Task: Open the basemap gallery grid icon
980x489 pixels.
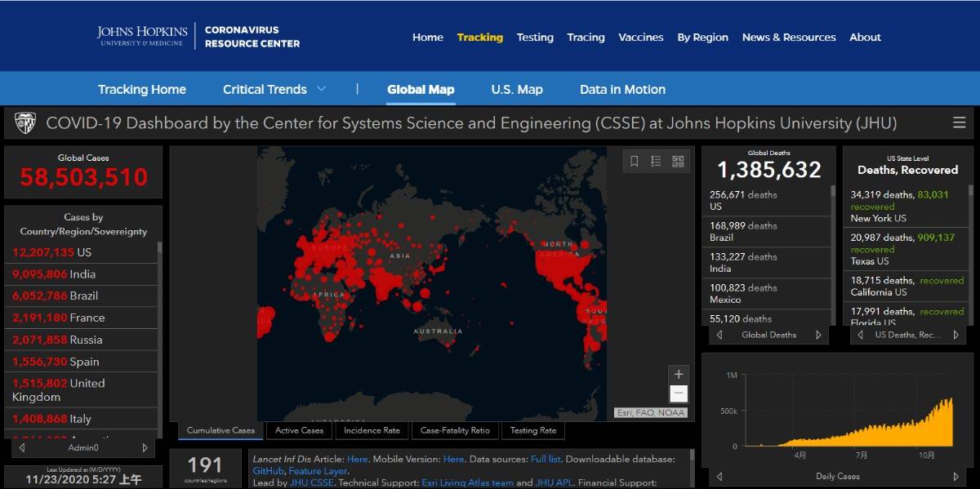Action: (x=678, y=161)
